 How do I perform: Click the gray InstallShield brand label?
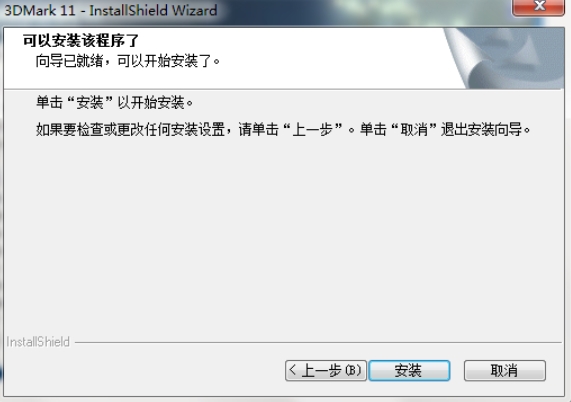click(x=38, y=342)
